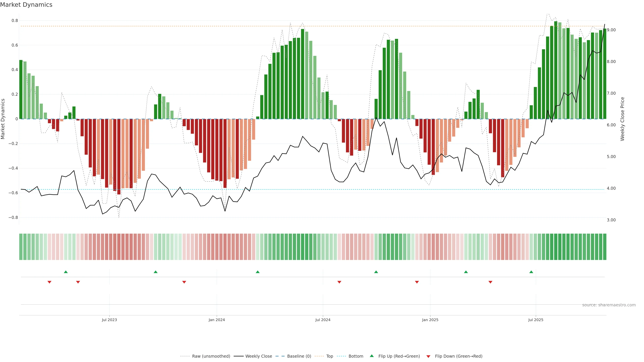
Task: Toggle the Baseline (0) legend entry
Action: pyautogui.click(x=299, y=356)
